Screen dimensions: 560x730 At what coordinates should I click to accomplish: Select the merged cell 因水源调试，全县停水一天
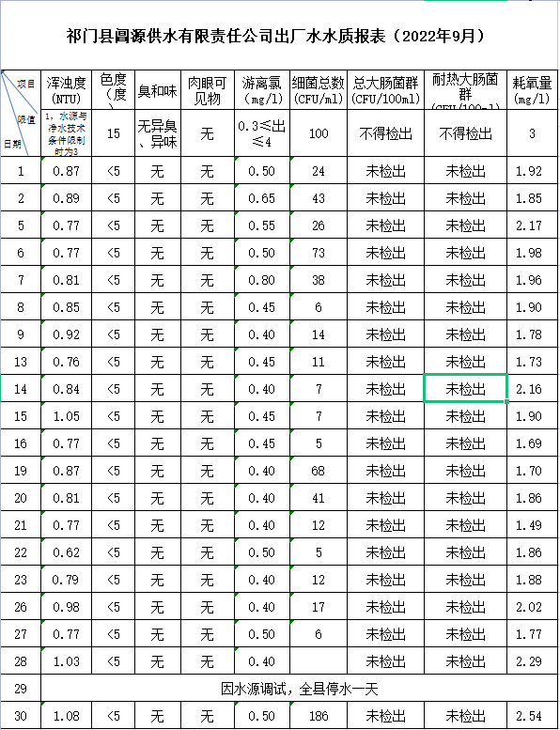[x=300, y=689]
